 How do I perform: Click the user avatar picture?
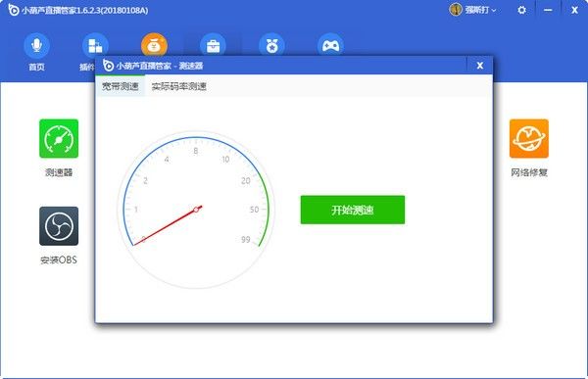[x=456, y=10]
